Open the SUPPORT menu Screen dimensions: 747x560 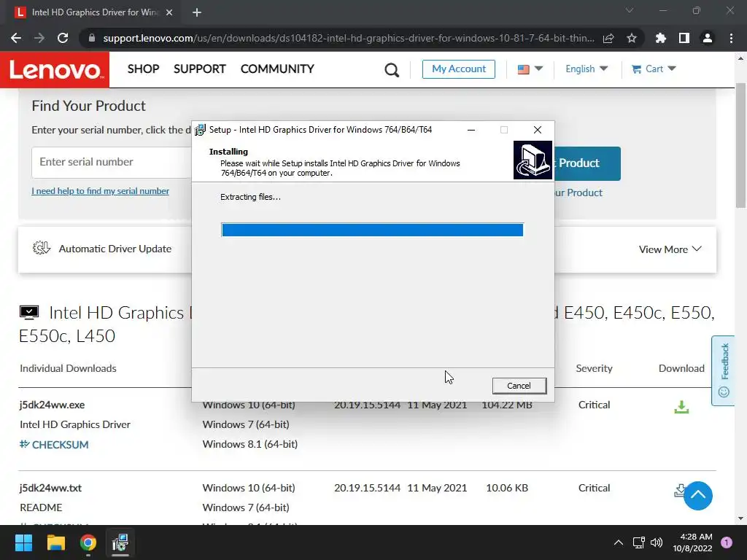[x=200, y=69]
